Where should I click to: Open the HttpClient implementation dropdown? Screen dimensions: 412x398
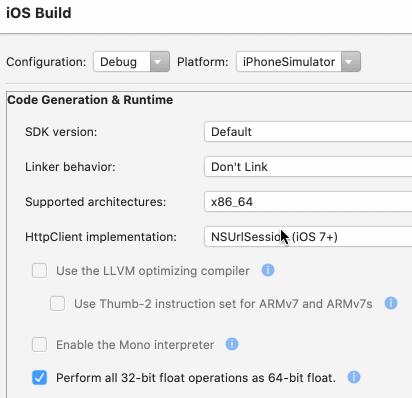(308, 237)
